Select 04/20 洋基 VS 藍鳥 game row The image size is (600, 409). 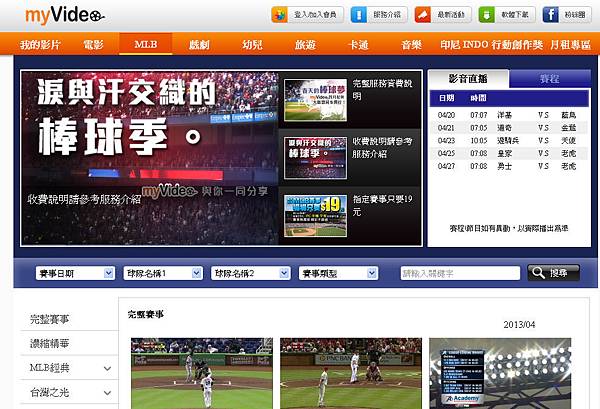509,115
